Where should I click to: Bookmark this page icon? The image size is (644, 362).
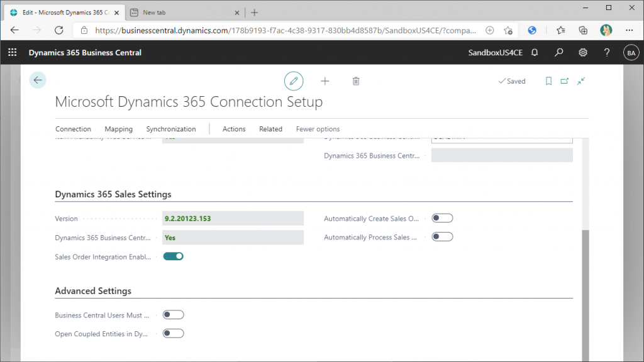[548, 81]
